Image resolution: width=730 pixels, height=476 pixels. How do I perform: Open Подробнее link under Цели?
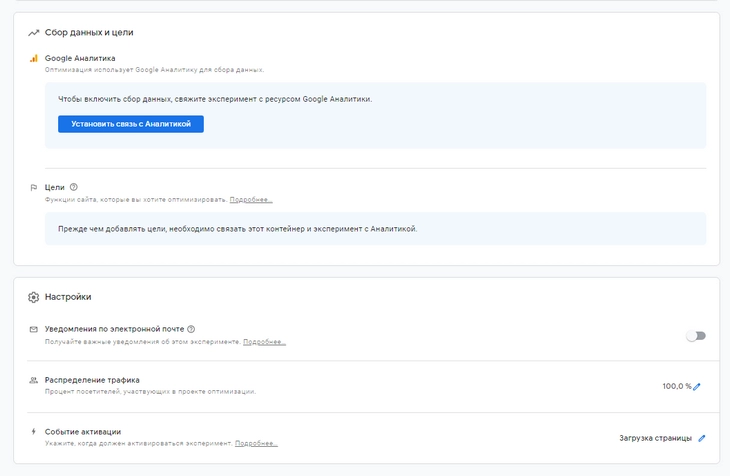pyautogui.click(x=251, y=199)
